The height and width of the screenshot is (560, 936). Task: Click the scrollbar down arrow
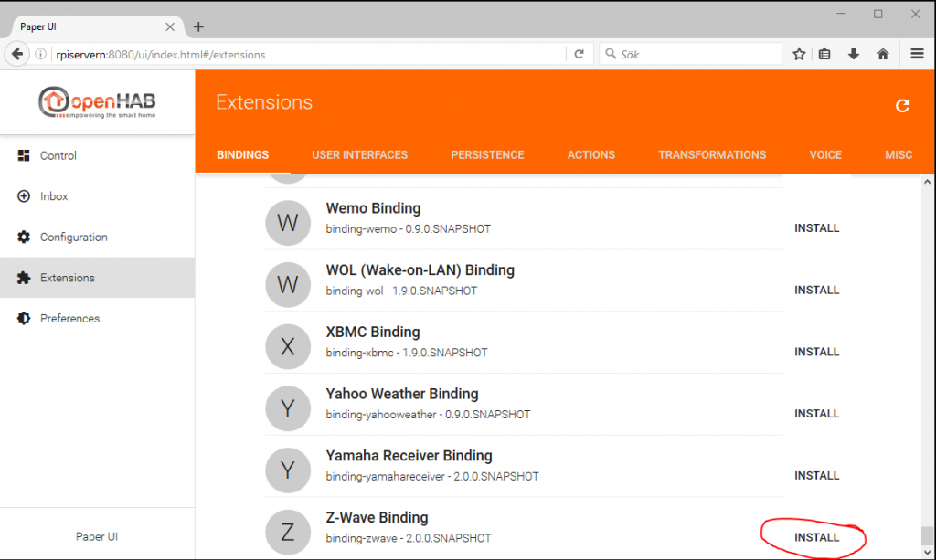[x=927, y=553]
